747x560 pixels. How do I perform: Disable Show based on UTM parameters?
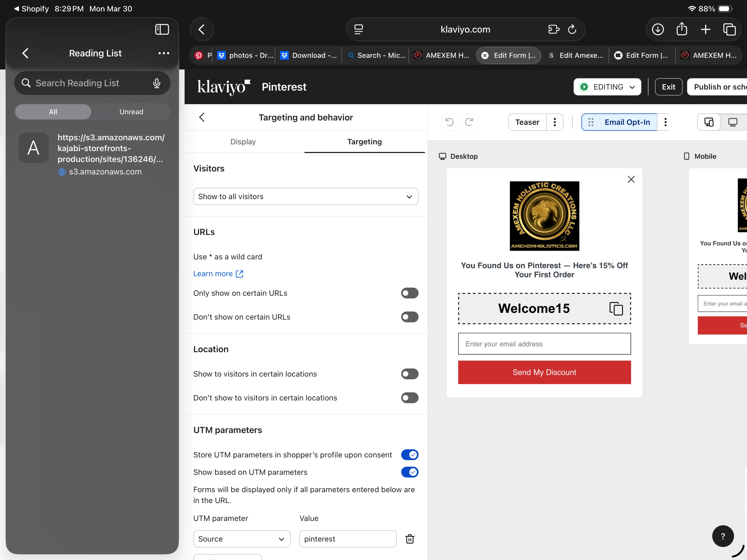409,472
